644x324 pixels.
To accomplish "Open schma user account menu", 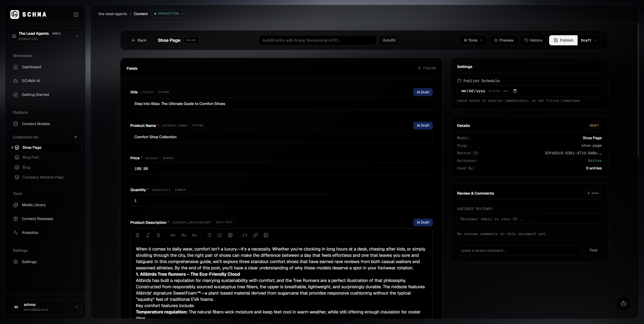I will tap(45, 307).
